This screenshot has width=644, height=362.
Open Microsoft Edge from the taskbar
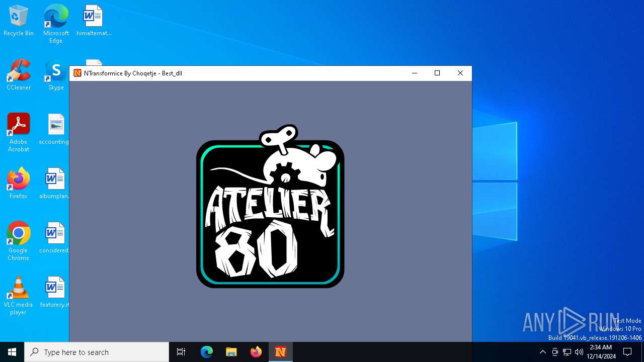tap(207, 352)
